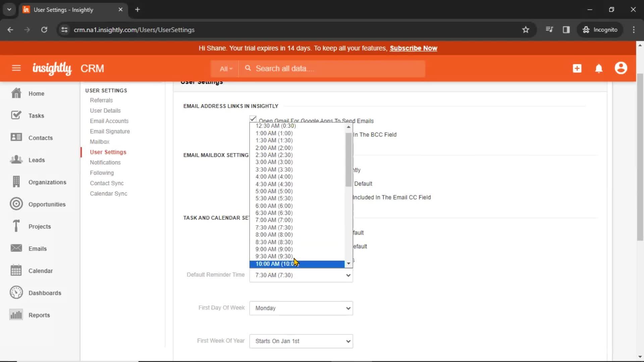Viewport: 644px width, 362px height.
Task: Click the Leads people icon
Action: coord(16,160)
